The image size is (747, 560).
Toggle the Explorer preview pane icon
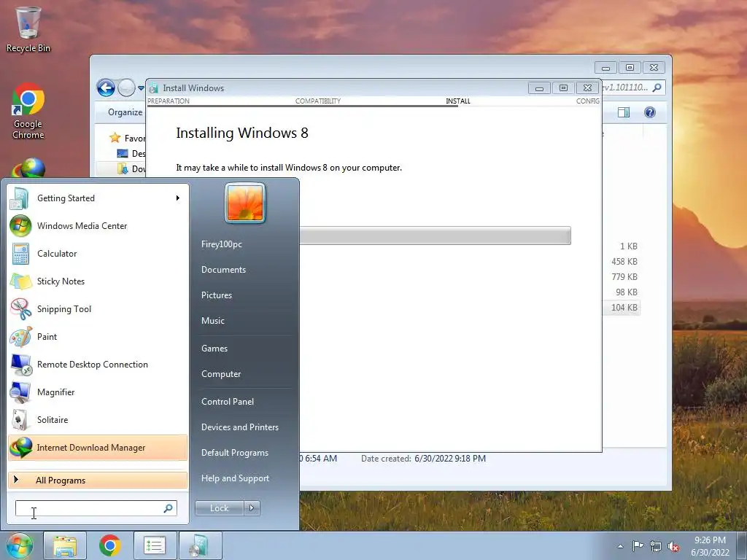coord(624,112)
